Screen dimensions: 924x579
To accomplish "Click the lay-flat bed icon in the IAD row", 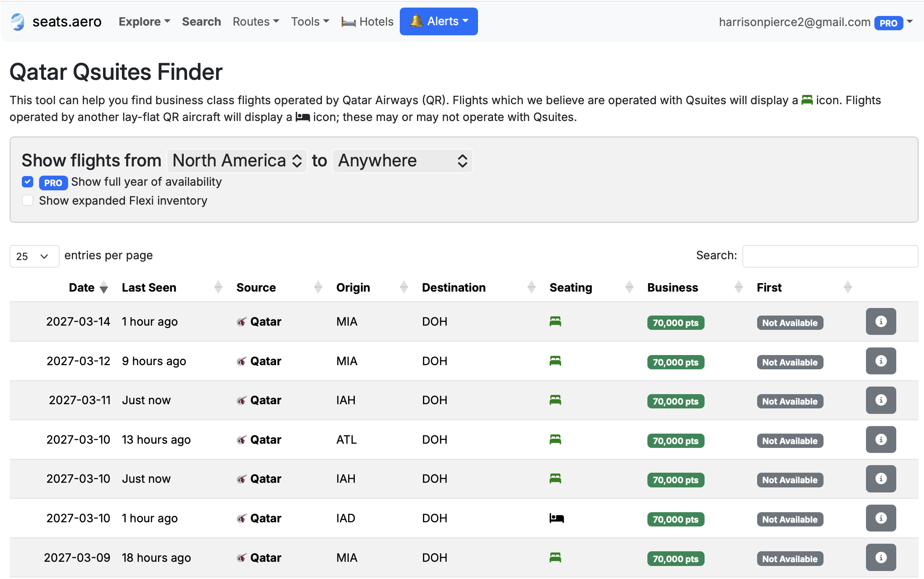I will tap(557, 518).
